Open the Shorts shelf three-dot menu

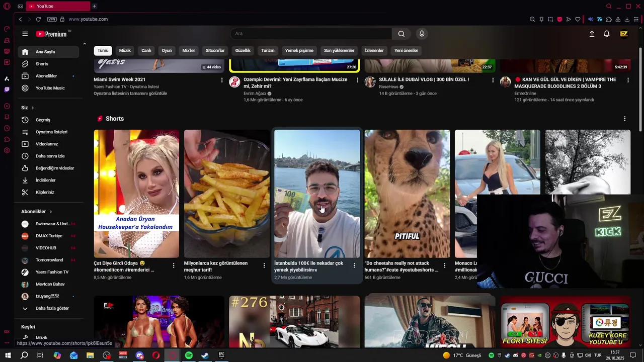(x=625, y=119)
